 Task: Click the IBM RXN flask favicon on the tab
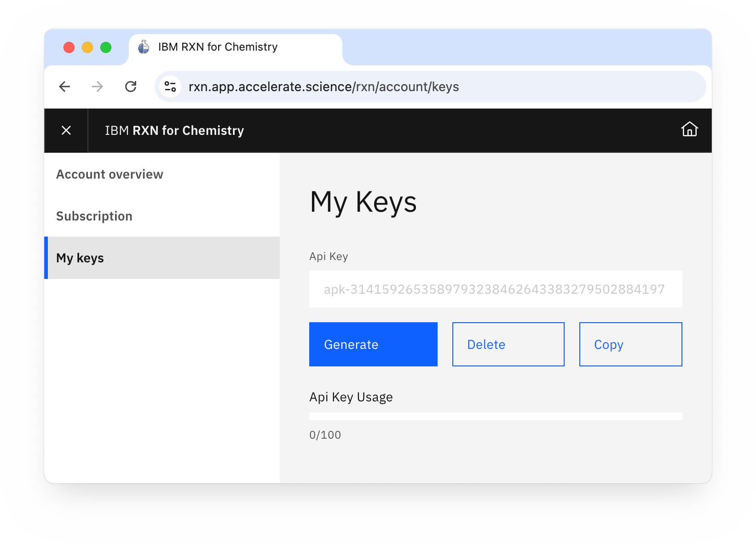143,46
